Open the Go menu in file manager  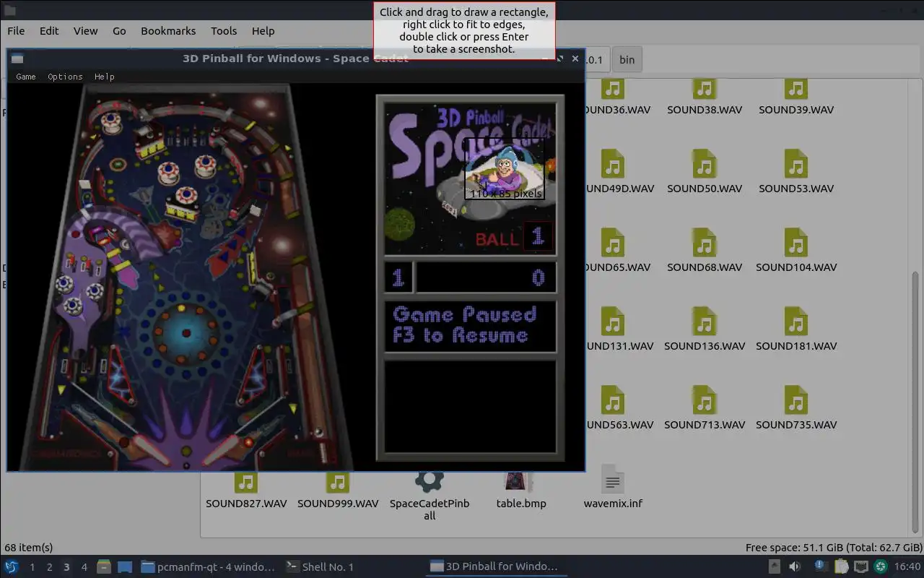[x=119, y=31]
